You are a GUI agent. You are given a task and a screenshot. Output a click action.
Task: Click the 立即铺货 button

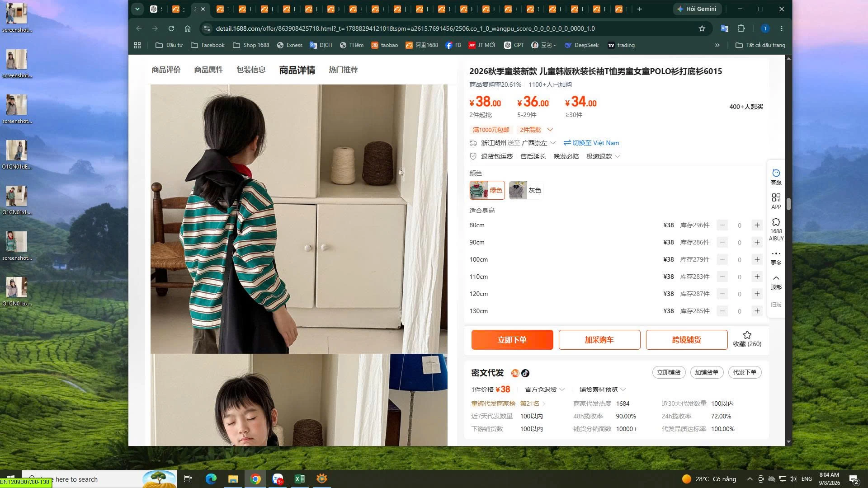[x=669, y=372]
